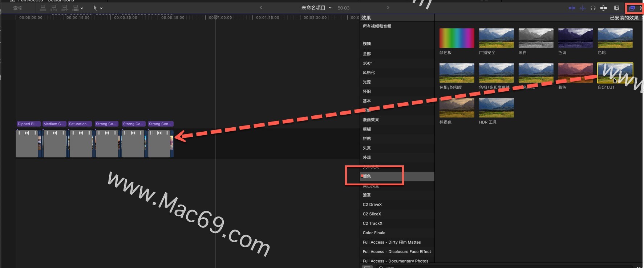Select the 着色 colorize effect thumbnail

(x=575, y=73)
